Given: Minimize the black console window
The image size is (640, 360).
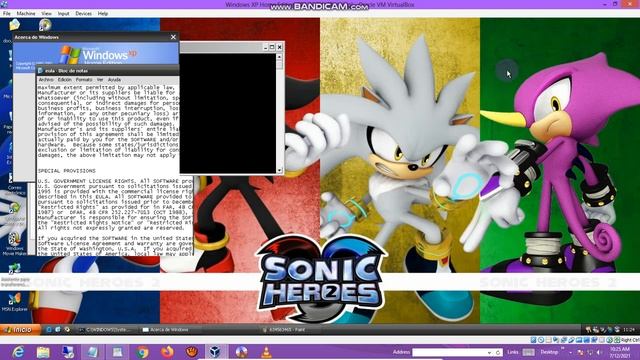Looking at the screenshot, I should pos(265,47).
